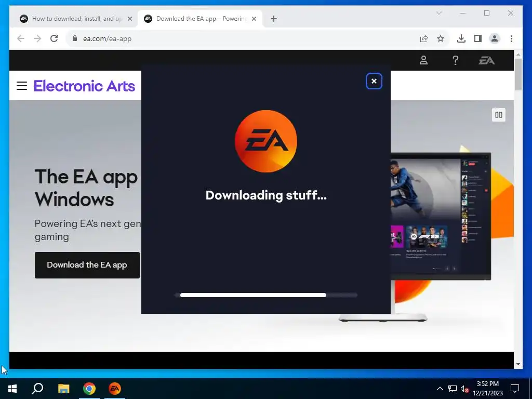
Task: Switch to Chrome on the taskbar
Action: pos(89,389)
